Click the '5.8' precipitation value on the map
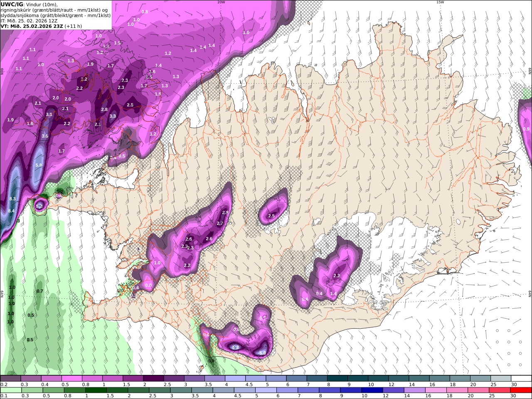The image size is (532, 399). click(39, 165)
